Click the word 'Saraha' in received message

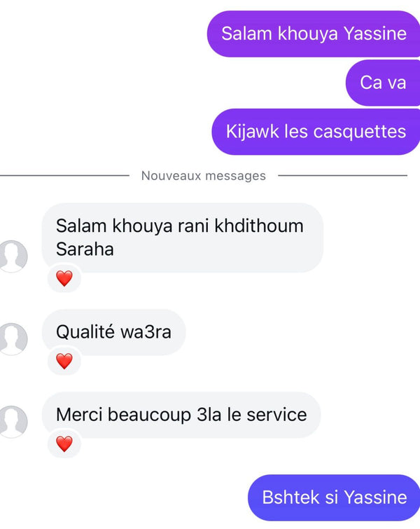click(x=85, y=249)
